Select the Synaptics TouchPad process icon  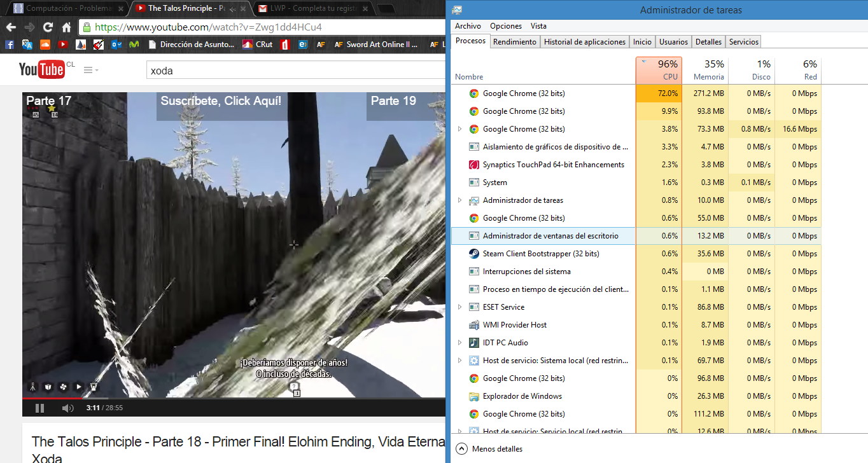(473, 165)
